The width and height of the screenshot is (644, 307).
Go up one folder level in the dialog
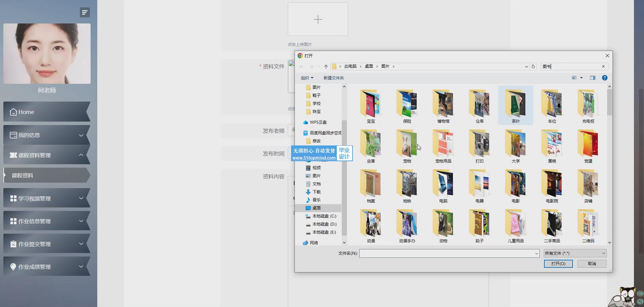click(326, 66)
